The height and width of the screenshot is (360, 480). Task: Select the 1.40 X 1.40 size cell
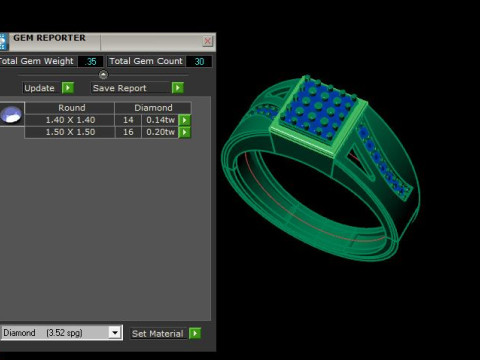pos(70,120)
